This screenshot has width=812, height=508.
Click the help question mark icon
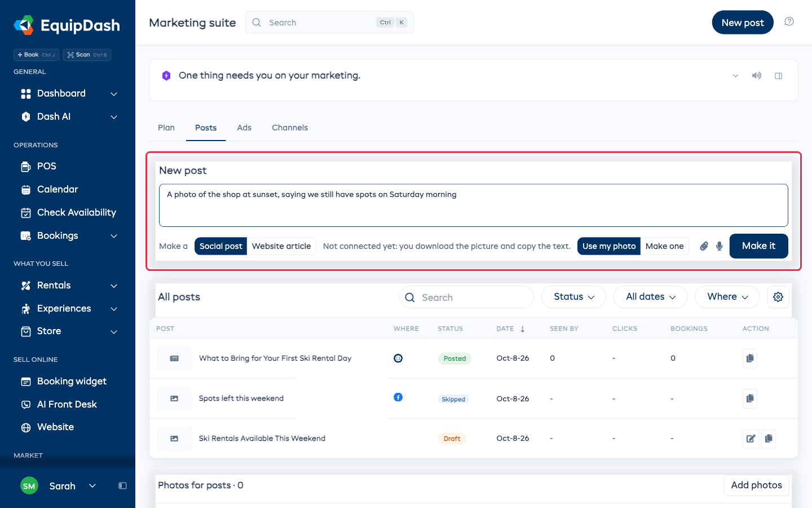pos(789,22)
